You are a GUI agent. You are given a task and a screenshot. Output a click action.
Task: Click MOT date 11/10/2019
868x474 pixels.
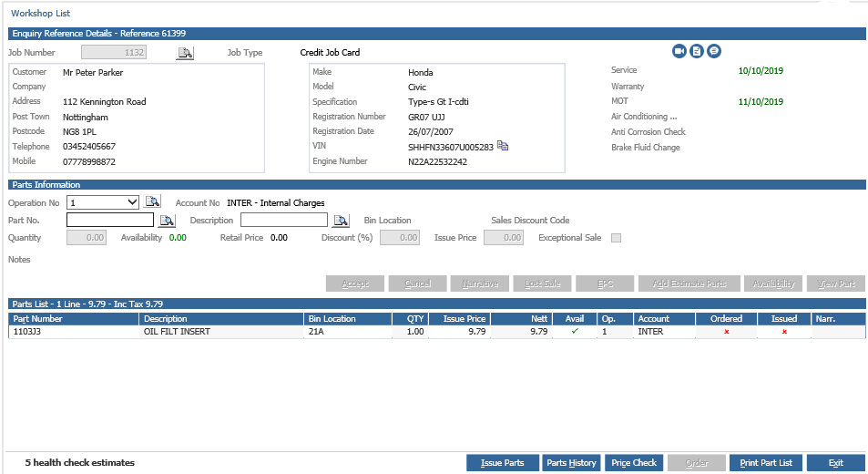761,102
